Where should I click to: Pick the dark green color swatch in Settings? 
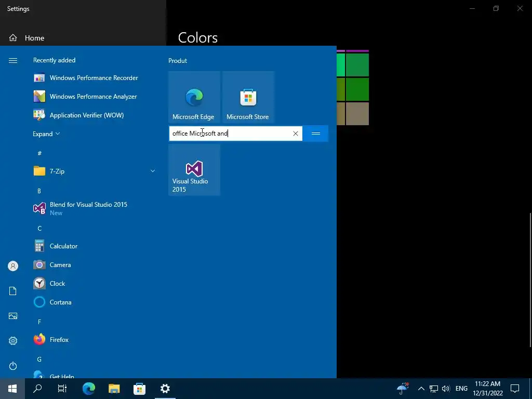point(357,89)
